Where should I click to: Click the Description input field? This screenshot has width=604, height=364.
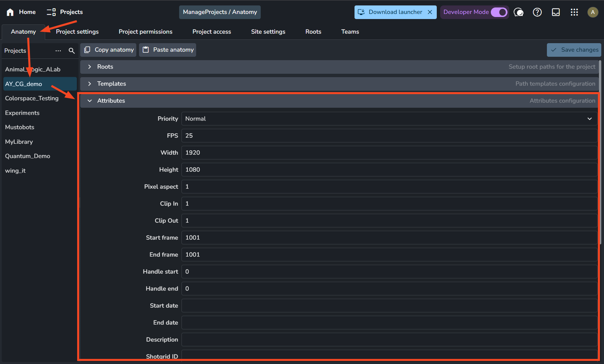[389, 340]
